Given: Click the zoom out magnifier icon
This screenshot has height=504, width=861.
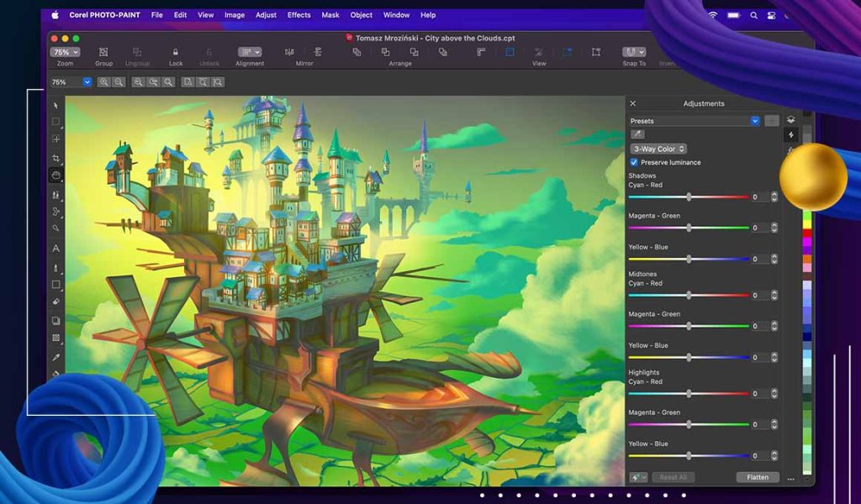Looking at the screenshot, I should (x=118, y=82).
